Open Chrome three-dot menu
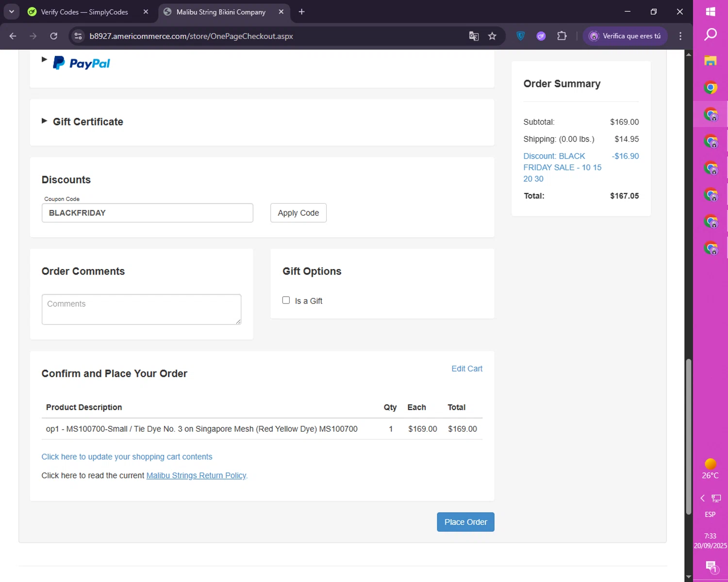This screenshot has height=582, width=728. pos(680,36)
